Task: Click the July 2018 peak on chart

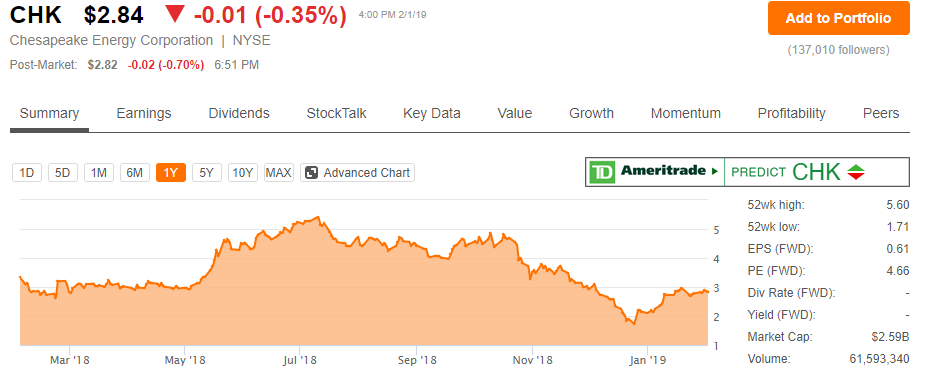Action: [x=319, y=217]
